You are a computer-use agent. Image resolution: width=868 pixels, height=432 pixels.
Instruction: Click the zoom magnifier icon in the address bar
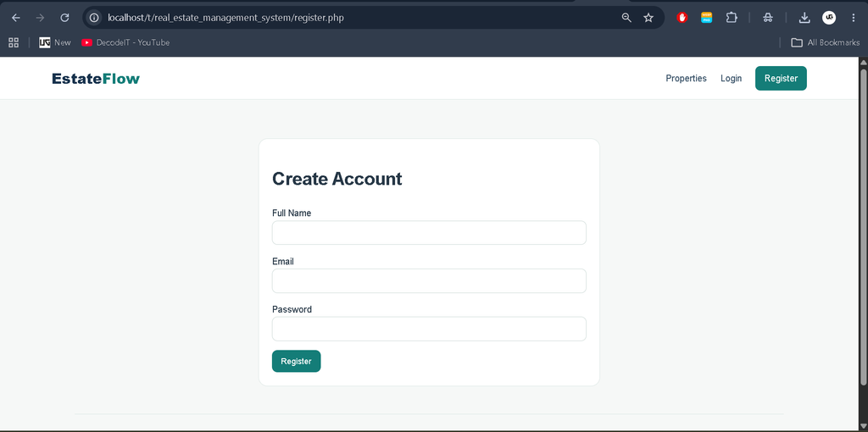click(626, 18)
